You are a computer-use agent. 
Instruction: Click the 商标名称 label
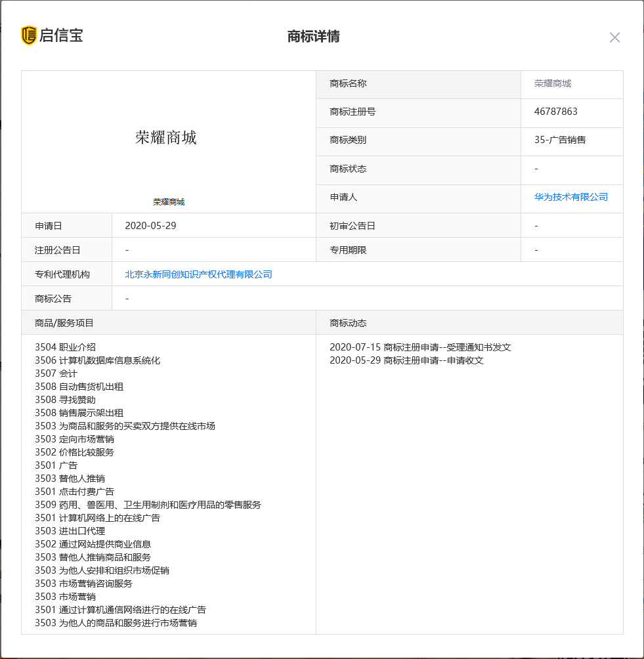(x=348, y=83)
